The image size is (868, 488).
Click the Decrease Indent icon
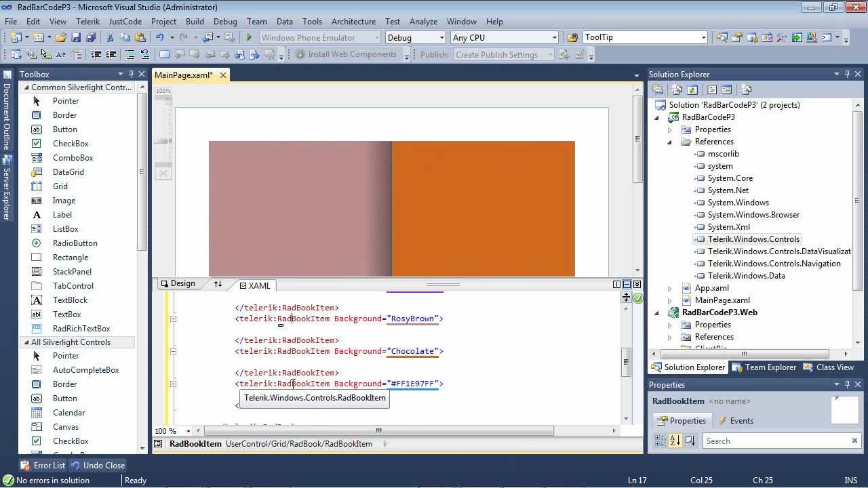tap(96, 54)
